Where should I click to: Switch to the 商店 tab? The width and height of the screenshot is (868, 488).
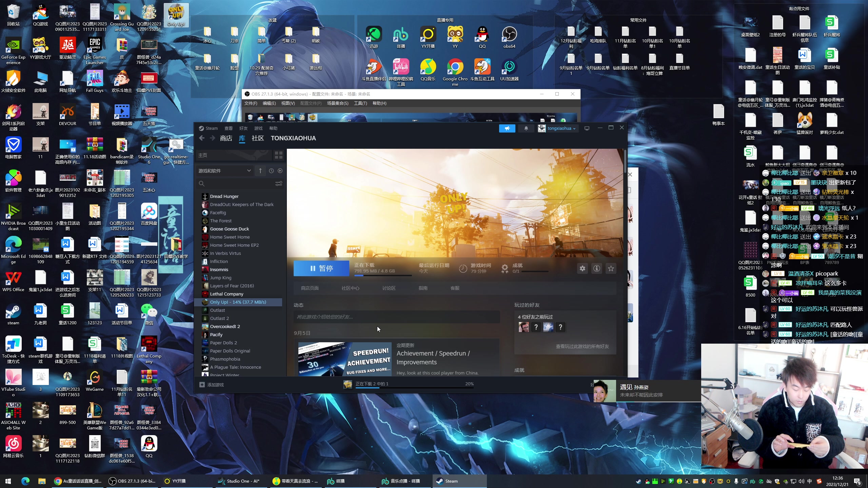pyautogui.click(x=226, y=138)
